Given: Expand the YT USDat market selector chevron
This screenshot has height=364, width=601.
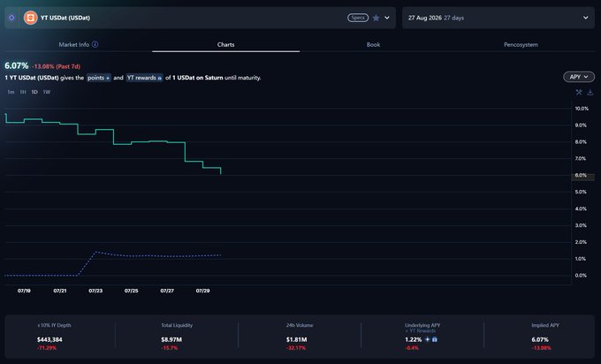Looking at the screenshot, I should (x=387, y=18).
